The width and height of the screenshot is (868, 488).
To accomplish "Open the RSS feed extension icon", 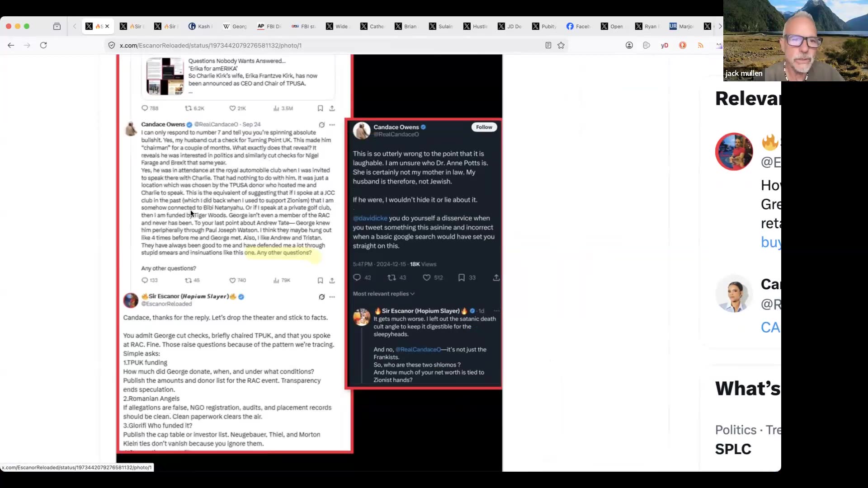I will (700, 45).
